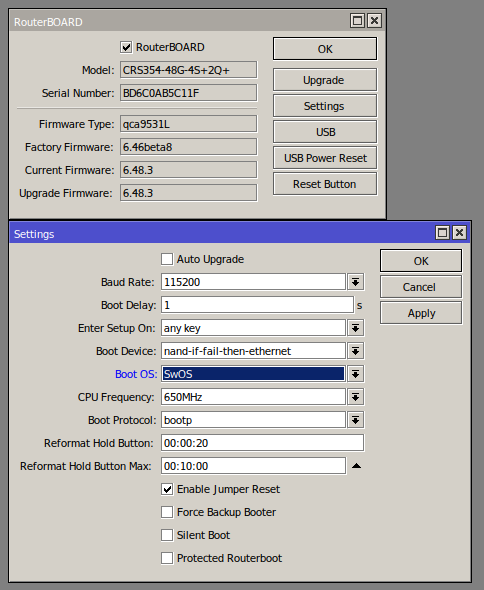Click the Current Firmware value field
Screen dimensions: 484x590
(x=189, y=170)
